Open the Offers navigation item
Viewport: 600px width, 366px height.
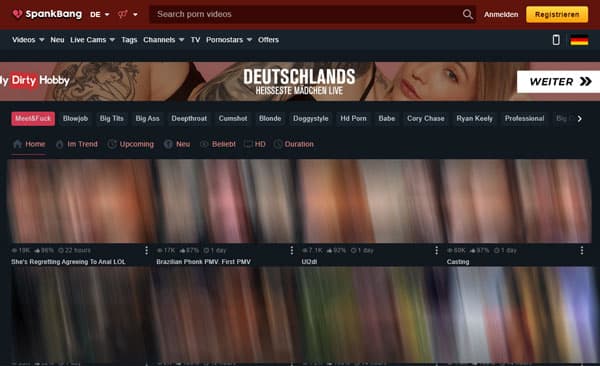coord(268,40)
